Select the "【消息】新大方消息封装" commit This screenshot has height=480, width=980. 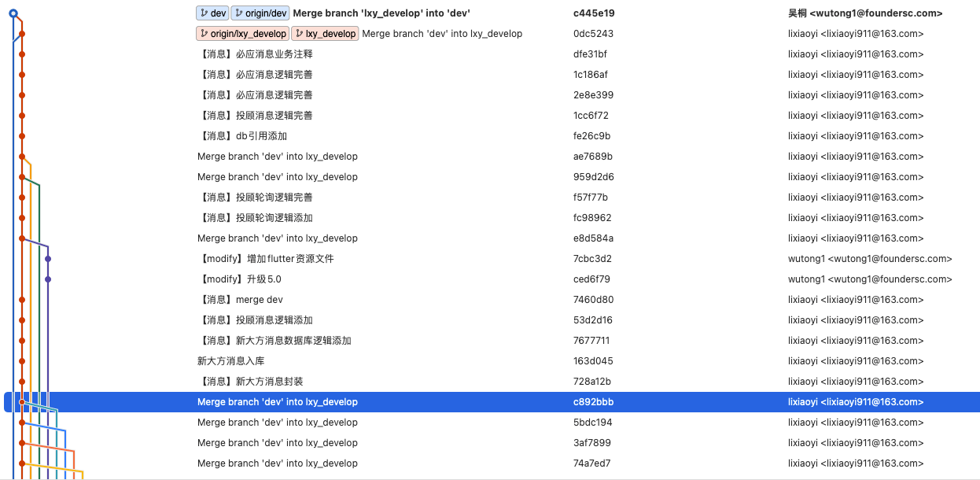tap(250, 382)
